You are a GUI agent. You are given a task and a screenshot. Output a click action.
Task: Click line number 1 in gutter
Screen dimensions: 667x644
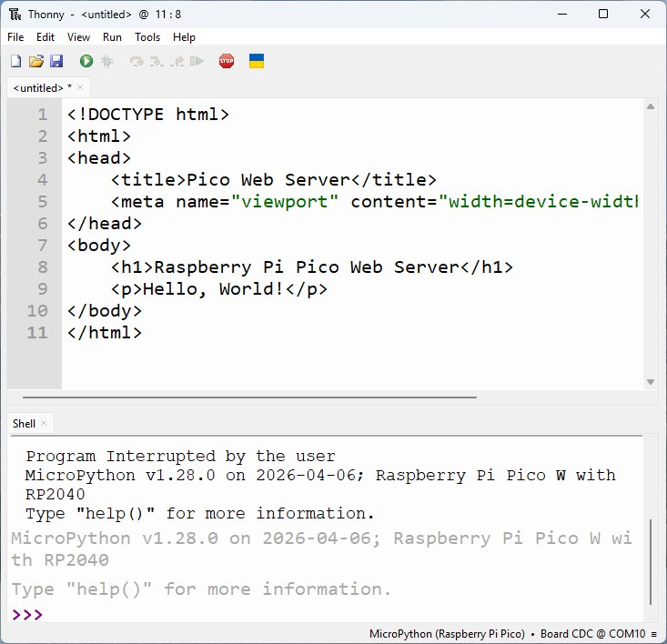(43, 115)
